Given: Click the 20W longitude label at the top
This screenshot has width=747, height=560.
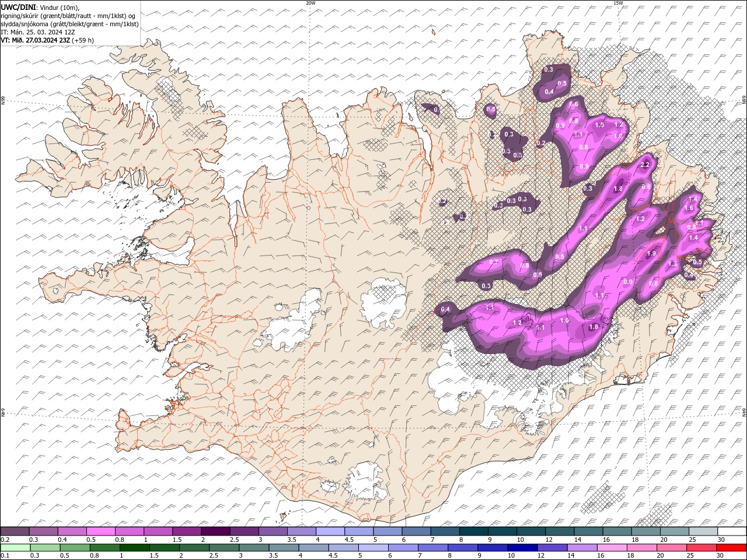Looking at the screenshot, I should (x=310, y=3).
